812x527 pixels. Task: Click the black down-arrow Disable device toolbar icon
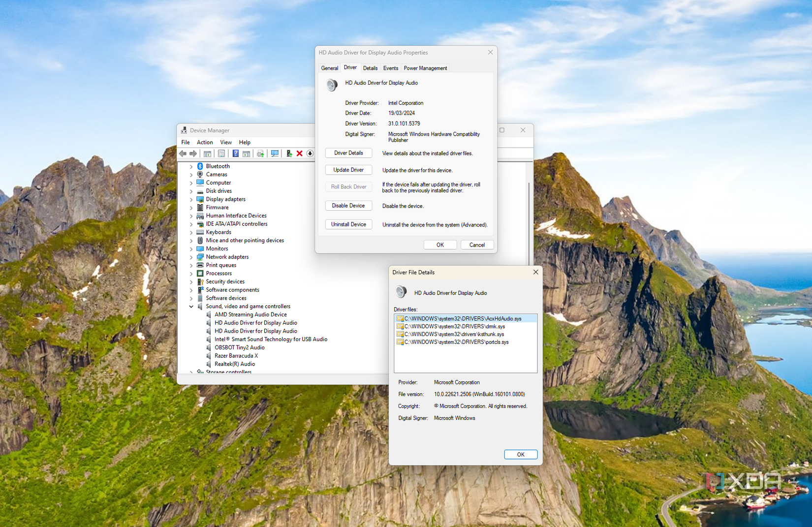(x=310, y=154)
